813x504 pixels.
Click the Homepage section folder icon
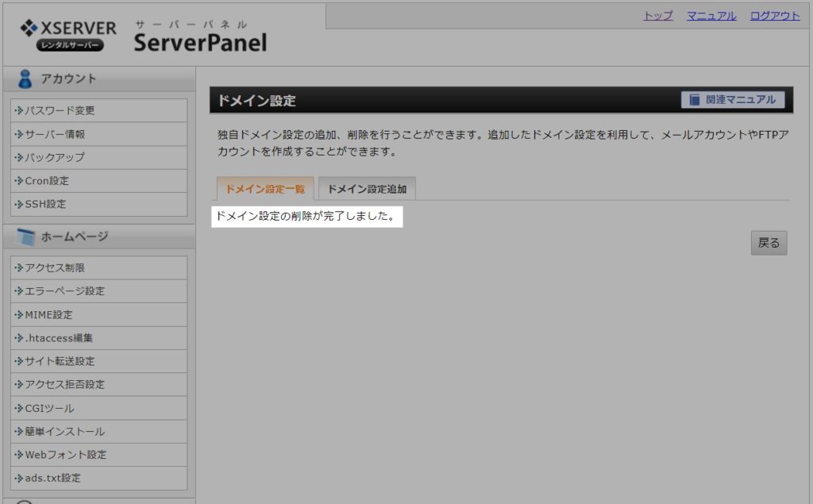pos(26,237)
